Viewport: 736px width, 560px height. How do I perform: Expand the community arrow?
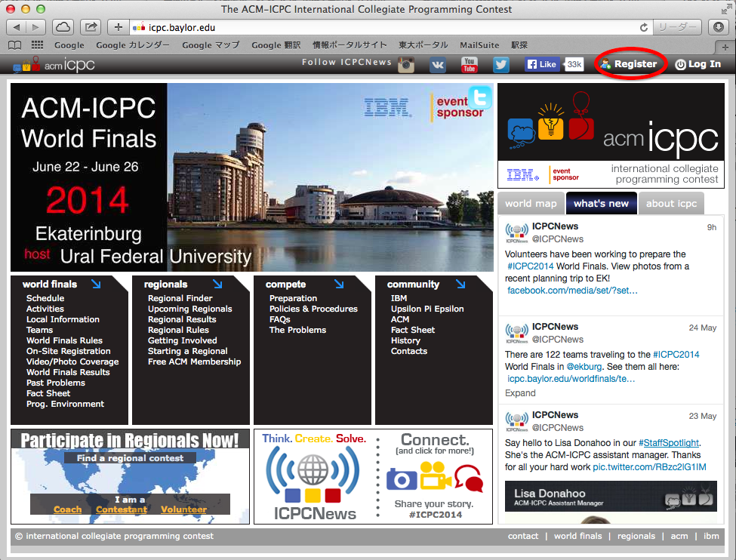click(460, 284)
